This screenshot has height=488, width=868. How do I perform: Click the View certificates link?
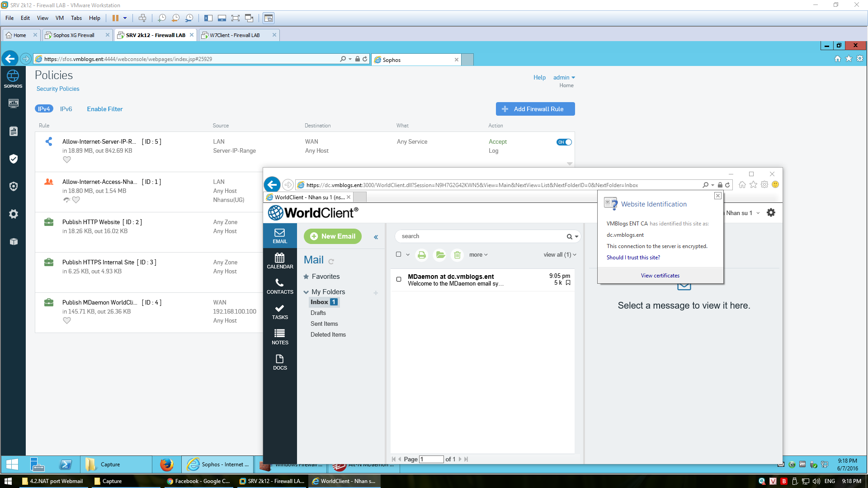pos(660,276)
